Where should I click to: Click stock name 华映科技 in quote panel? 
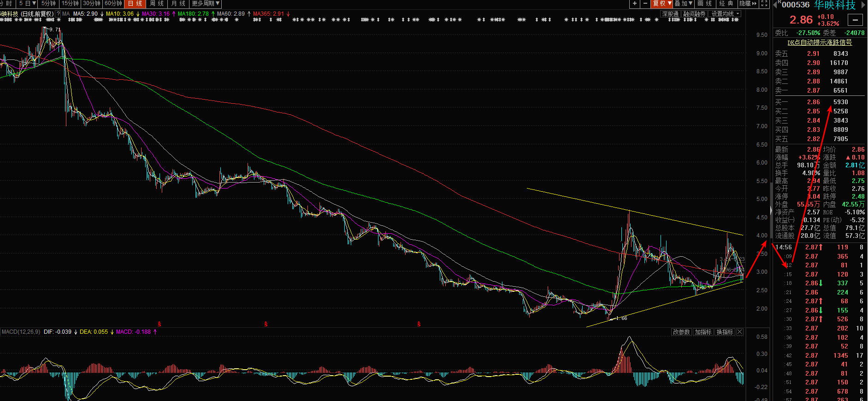coord(835,5)
